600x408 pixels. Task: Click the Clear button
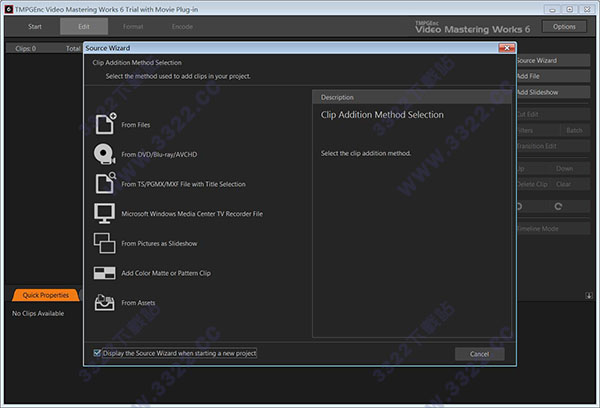(x=564, y=184)
